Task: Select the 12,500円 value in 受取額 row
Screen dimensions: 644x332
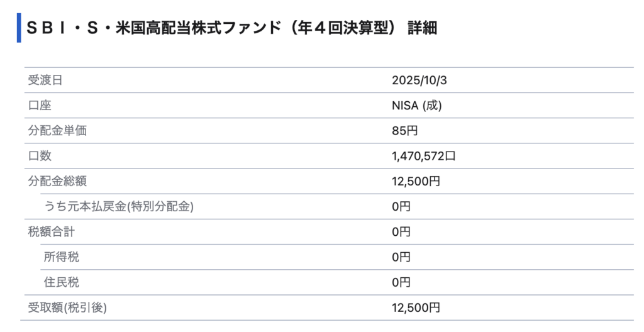Action: (416, 307)
